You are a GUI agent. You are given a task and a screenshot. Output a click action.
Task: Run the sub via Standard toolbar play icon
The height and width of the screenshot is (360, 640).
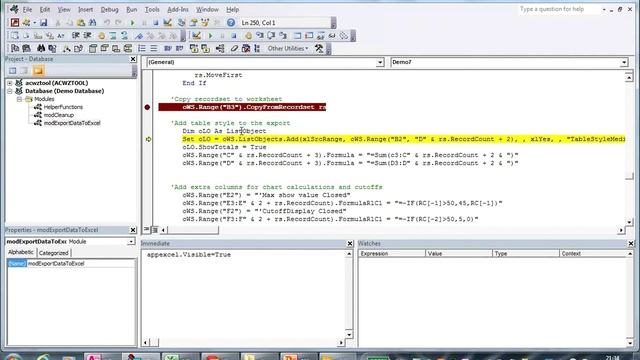pyautogui.click(x=132, y=23)
